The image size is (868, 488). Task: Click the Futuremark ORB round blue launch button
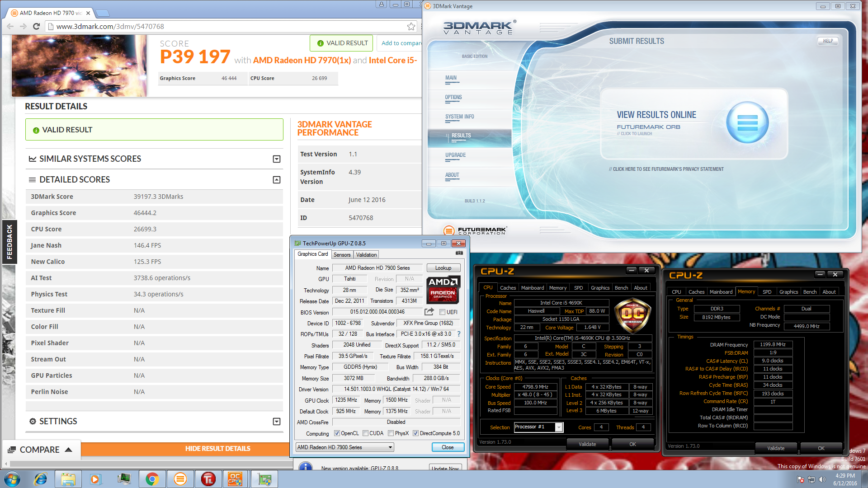(x=747, y=122)
